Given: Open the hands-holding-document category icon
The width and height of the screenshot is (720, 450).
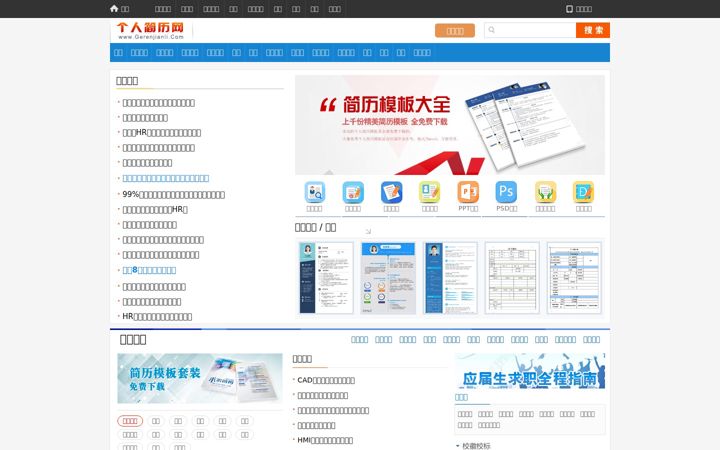Looking at the screenshot, I should (546, 192).
